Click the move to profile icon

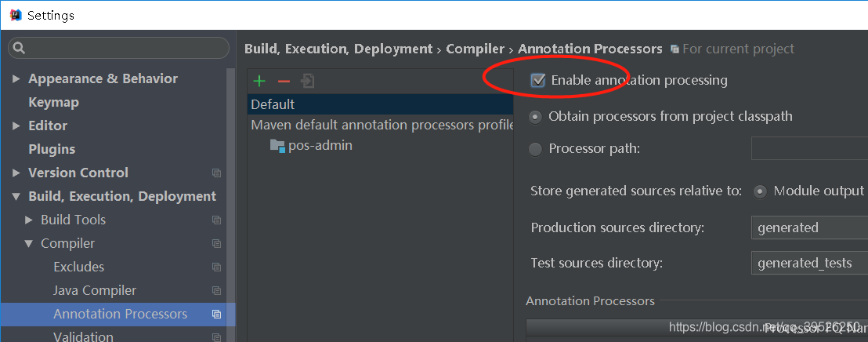coord(308,81)
